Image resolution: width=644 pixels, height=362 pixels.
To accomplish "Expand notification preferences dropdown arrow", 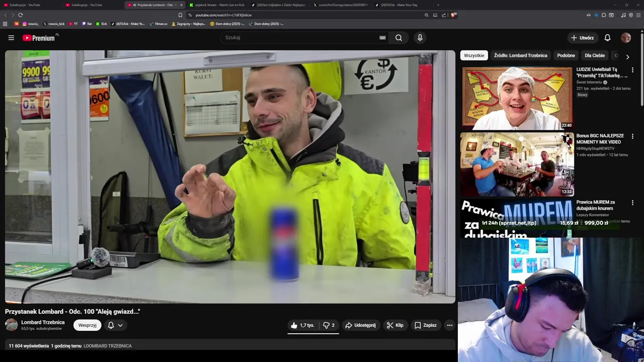I will (120, 325).
